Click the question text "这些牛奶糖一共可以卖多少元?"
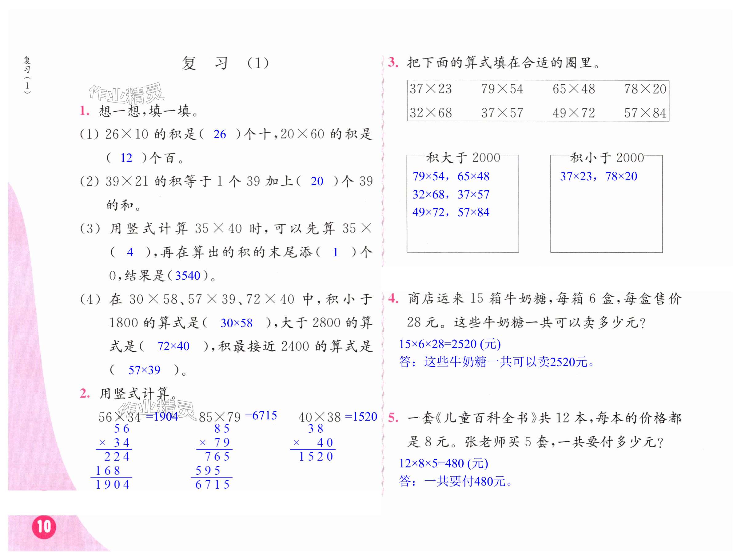741x560 pixels. (x=550, y=322)
